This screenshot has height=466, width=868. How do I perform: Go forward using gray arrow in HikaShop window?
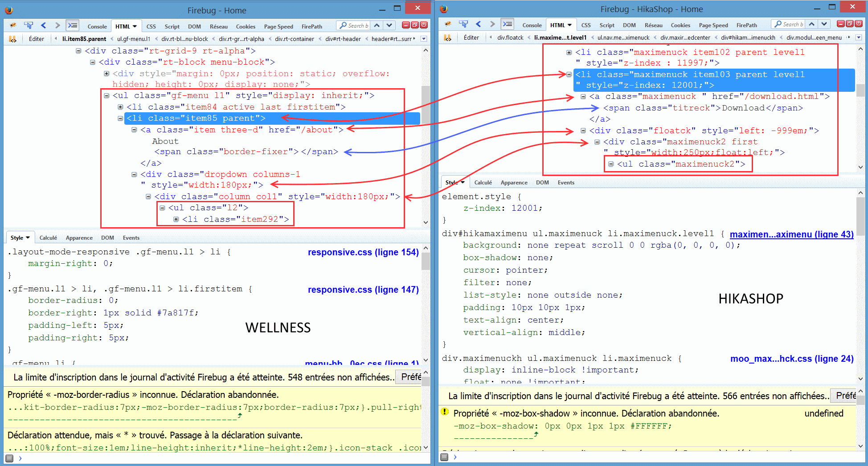(x=492, y=24)
